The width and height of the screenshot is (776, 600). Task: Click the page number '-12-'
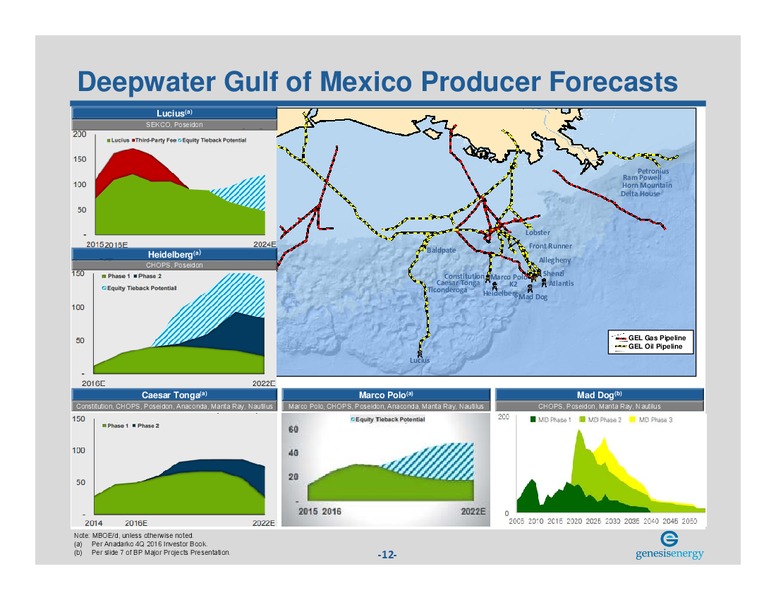pos(387,555)
